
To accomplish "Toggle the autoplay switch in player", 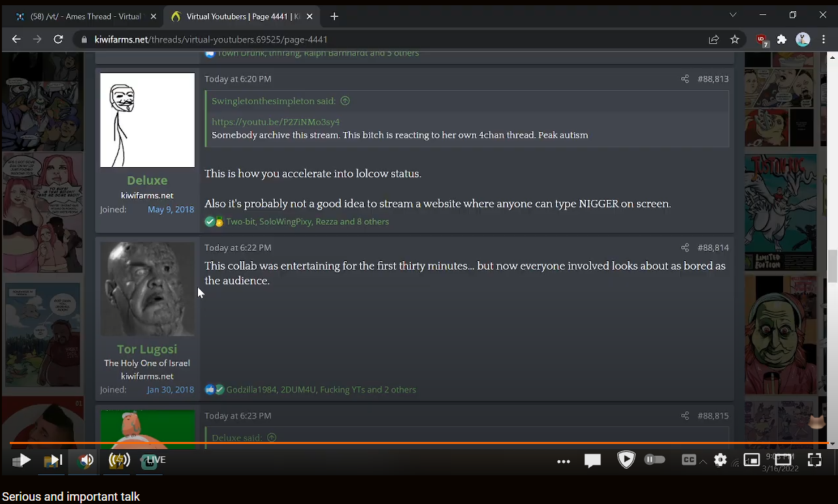I will pos(655,460).
